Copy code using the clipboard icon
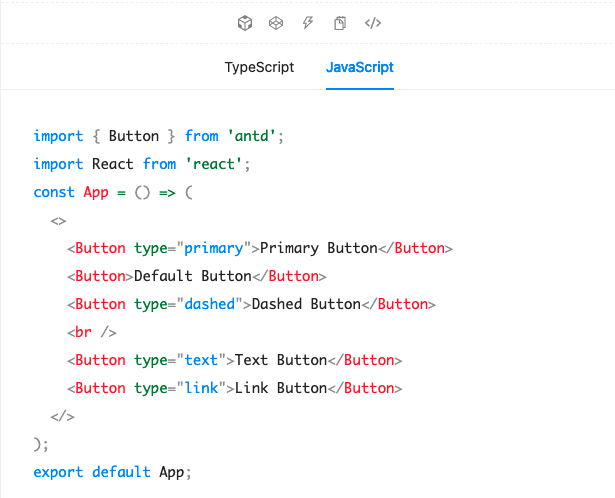615x498 pixels. click(x=340, y=23)
